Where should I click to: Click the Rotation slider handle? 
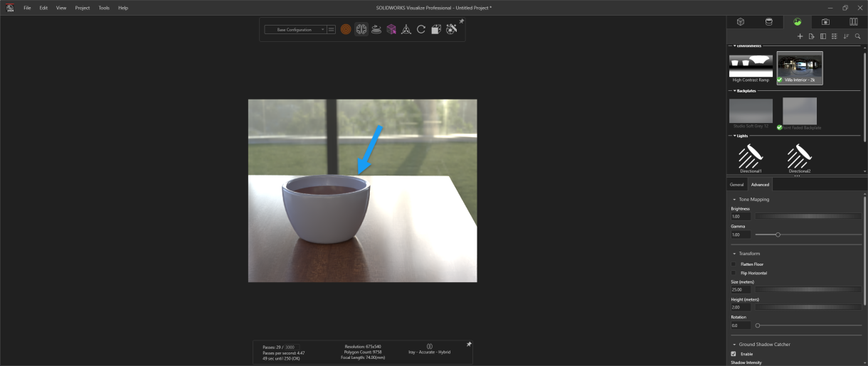tap(758, 325)
